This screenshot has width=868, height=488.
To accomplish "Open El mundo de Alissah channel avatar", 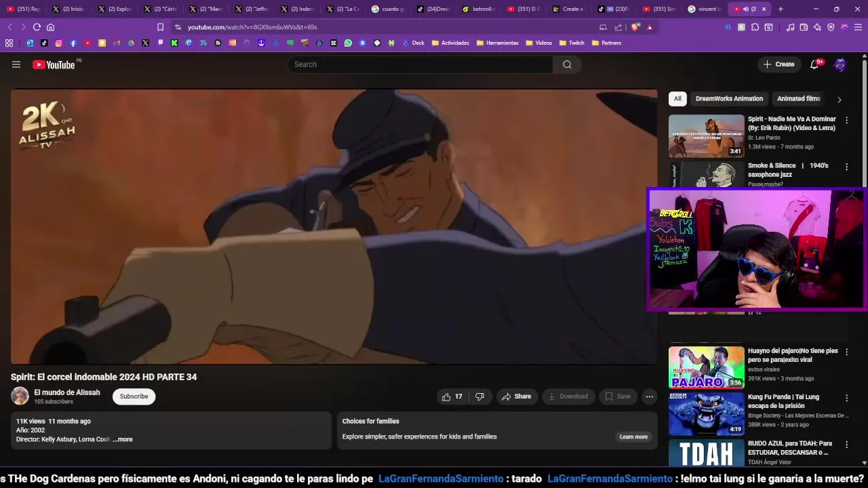I will point(20,396).
